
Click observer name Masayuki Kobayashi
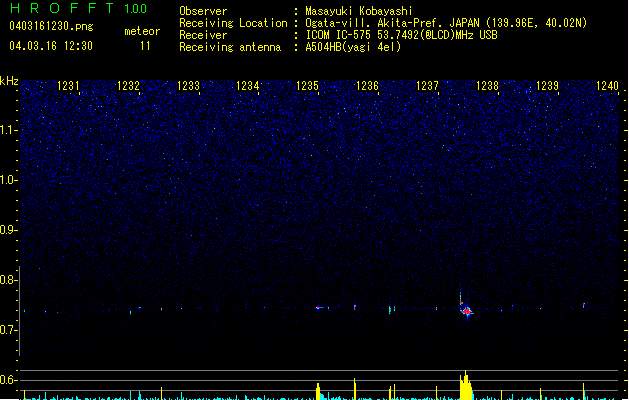[359, 11]
